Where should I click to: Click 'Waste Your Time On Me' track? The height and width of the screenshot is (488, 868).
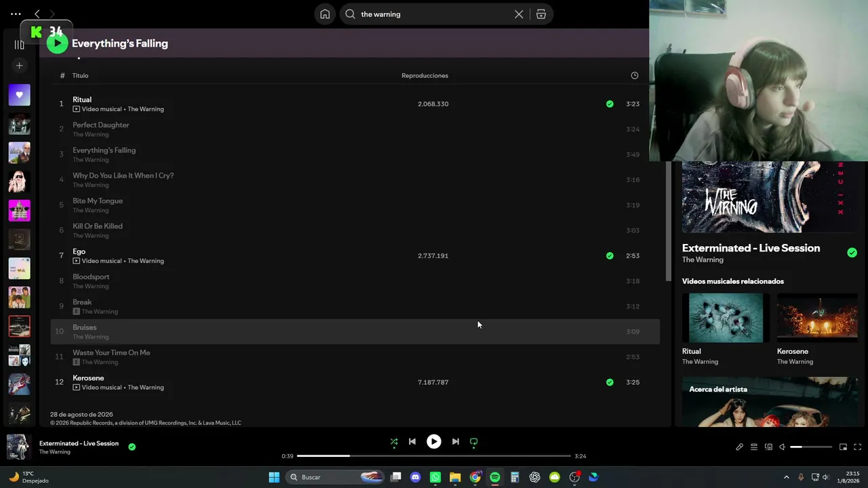(x=111, y=352)
